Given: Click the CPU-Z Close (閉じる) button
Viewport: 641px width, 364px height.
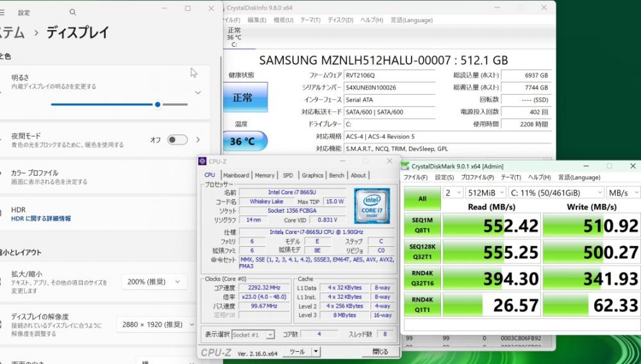Looking at the screenshot, I should [380, 352].
